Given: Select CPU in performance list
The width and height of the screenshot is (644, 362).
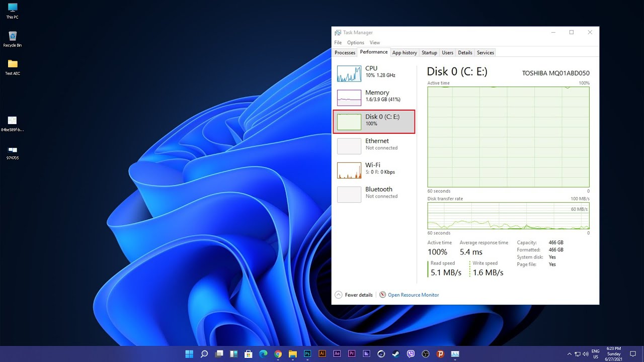Looking at the screenshot, I should 374,73.
